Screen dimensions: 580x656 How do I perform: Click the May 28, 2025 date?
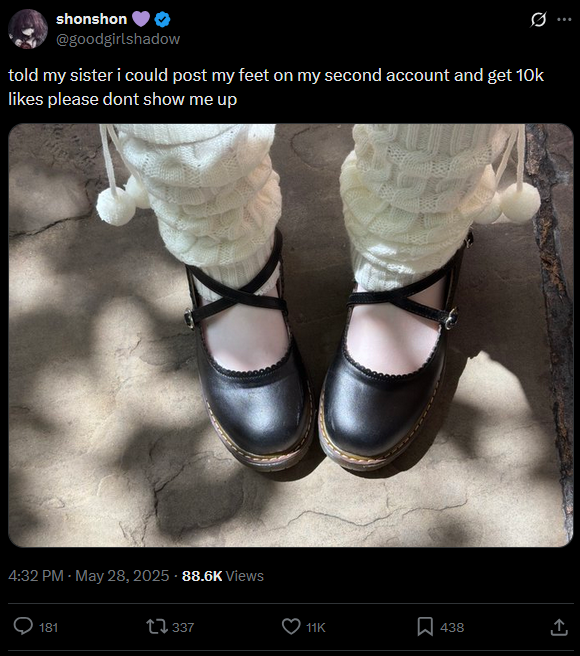click(x=122, y=576)
